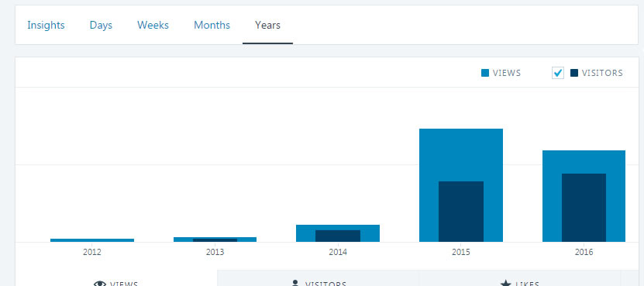Click the VISITORS legend label

[x=602, y=73]
